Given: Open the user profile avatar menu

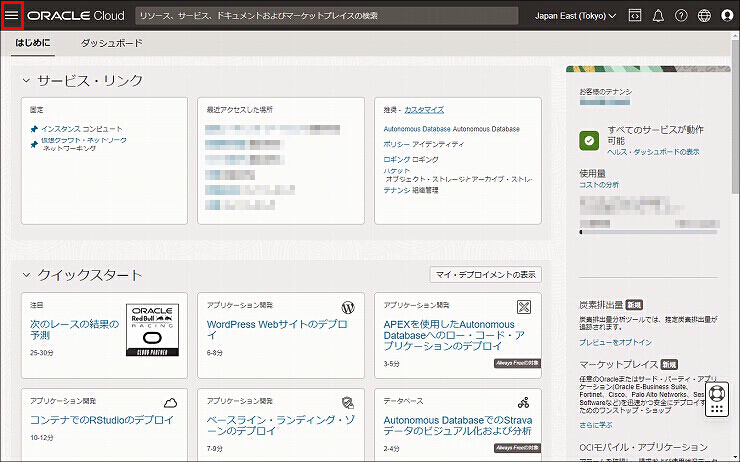Looking at the screenshot, I should coord(727,16).
